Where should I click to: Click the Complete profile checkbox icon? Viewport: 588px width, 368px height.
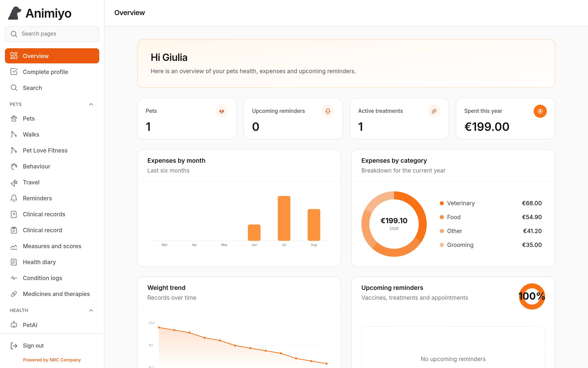tap(14, 72)
